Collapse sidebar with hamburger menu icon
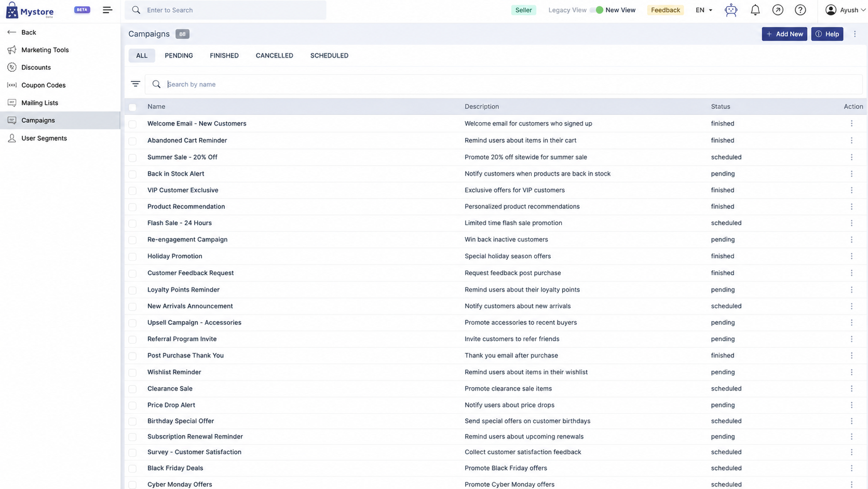868x489 pixels. (107, 10)
